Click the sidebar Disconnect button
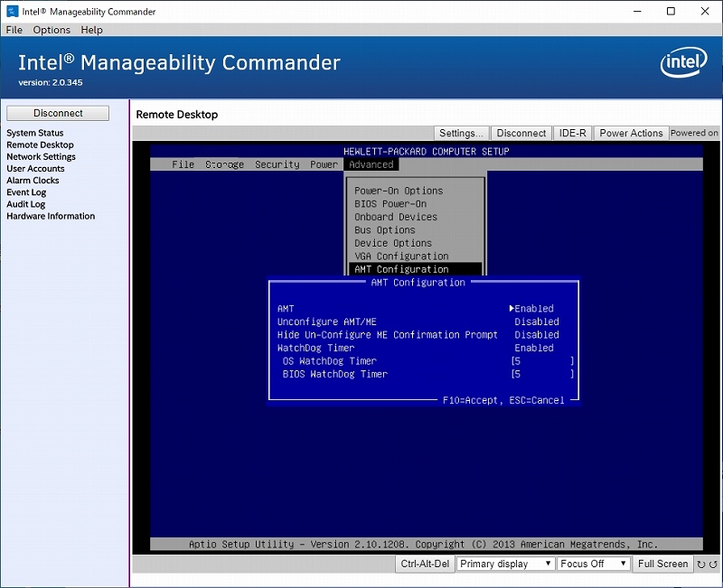 click(x=58, y=114)
